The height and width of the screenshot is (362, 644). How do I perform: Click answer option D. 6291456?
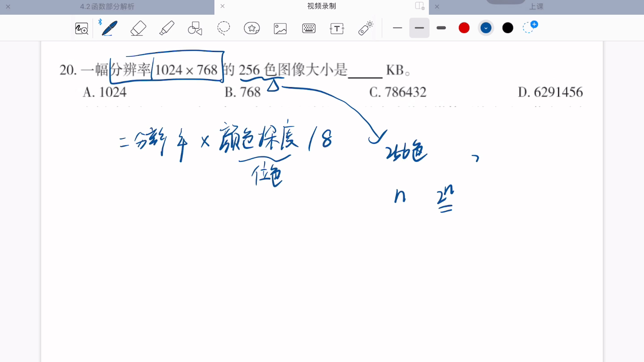coord(551,92)
